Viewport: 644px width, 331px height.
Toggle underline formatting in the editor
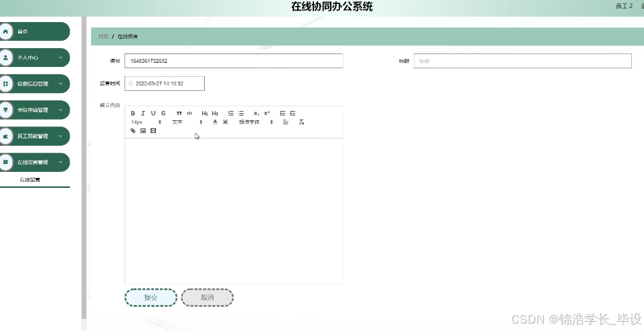(x=153, y=113)
